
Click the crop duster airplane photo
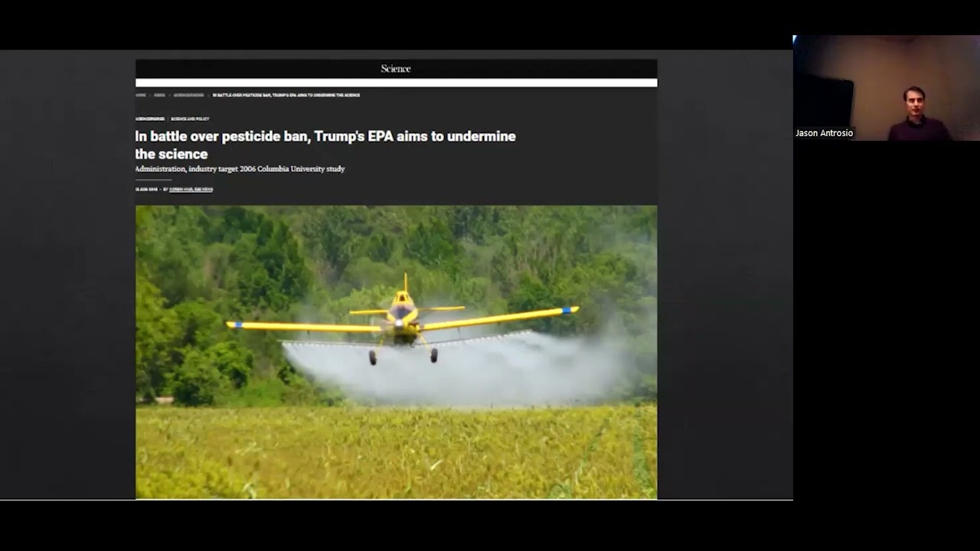[x=397, y=352]
